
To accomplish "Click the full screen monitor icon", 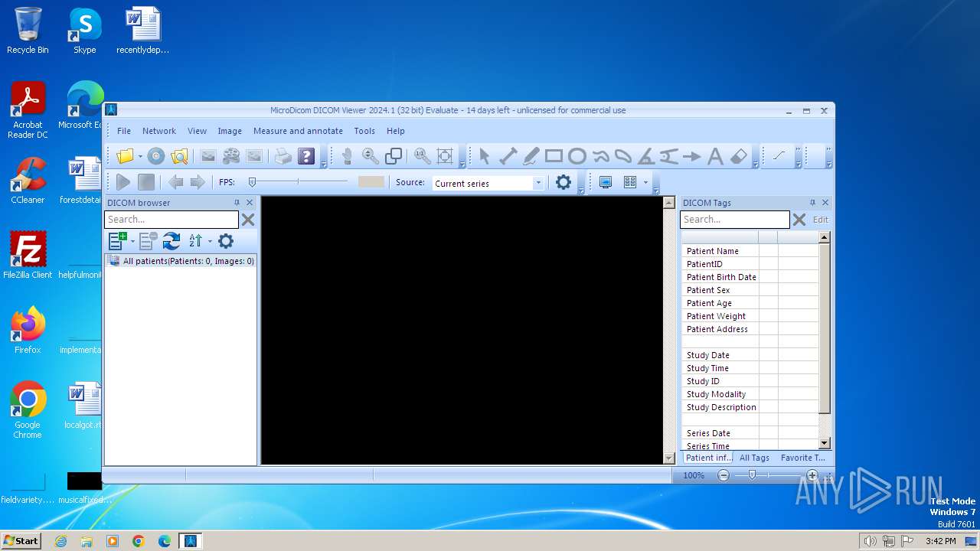I will pyautogui.click(x=606, y=182).
